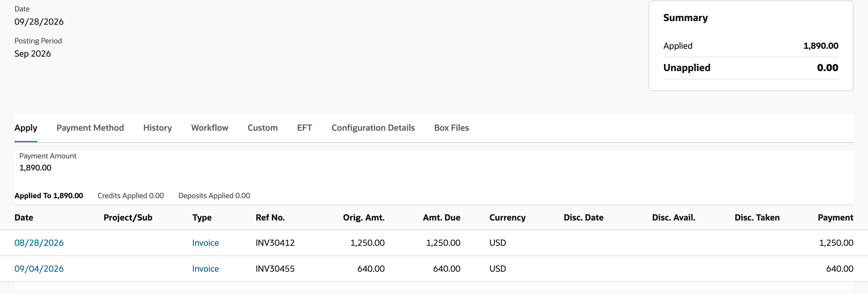This screenshot has height=294, width=868.
Task: Click the Project/Sub column header
Action: click(x=128, y=217)
